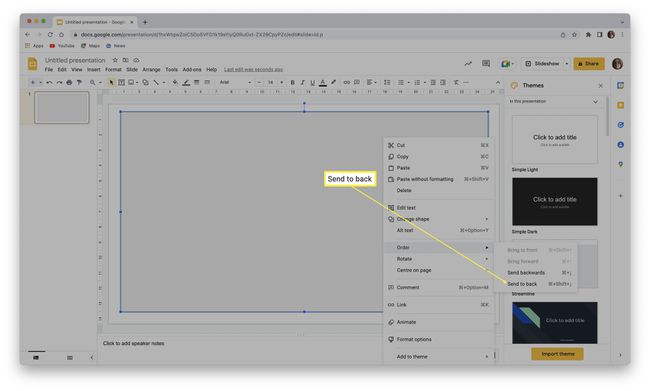
Task: Open the text colour picker
Action: (323, 83)
